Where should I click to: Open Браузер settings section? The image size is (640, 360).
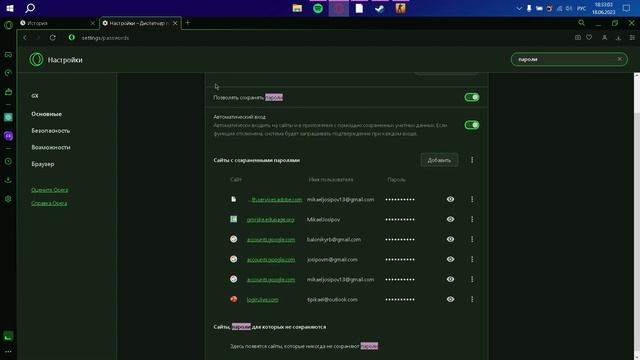[43, 164]
